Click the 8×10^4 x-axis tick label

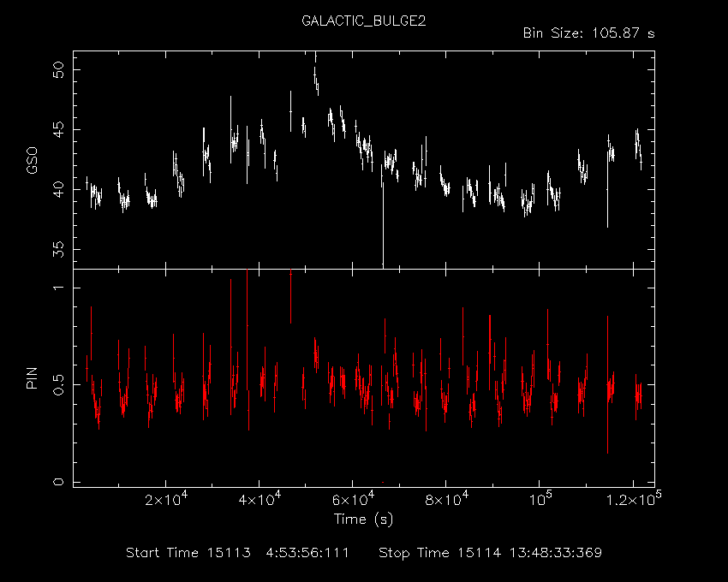pos(446,499)
